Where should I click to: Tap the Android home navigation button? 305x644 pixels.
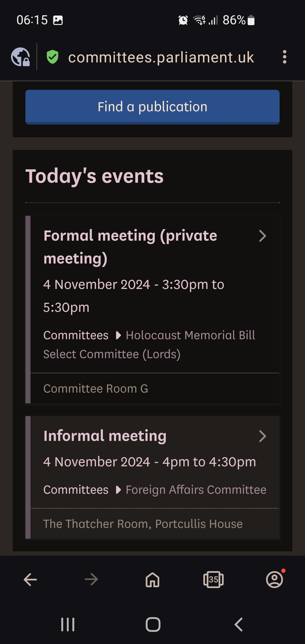pyautogui.click(x=153, y=625)
